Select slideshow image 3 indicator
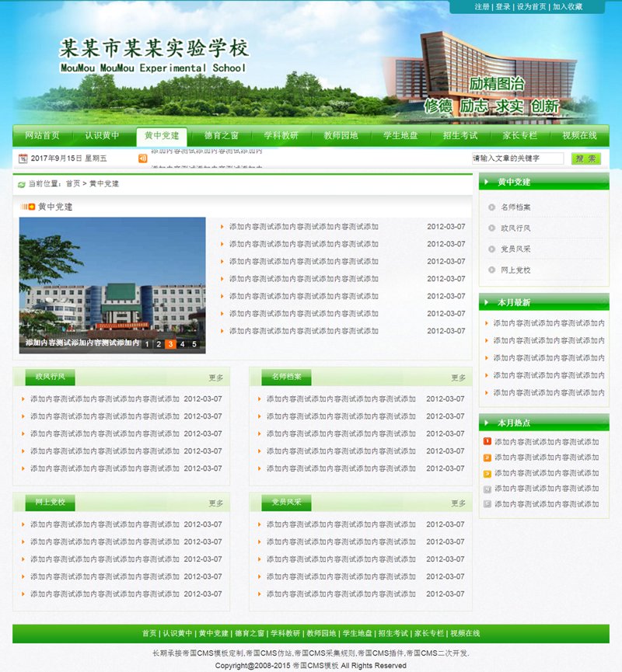The height and width of the screenshot is (672, 622). coord(171,343)
